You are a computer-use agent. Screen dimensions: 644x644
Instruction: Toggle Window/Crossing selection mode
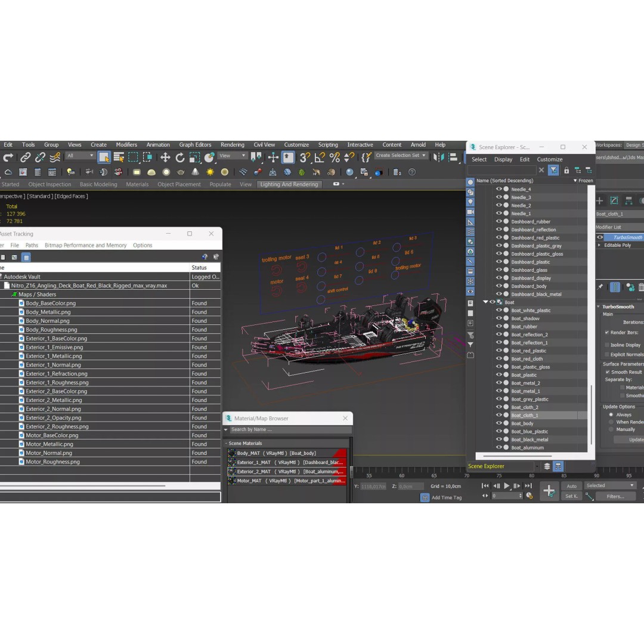coord(147,157)
